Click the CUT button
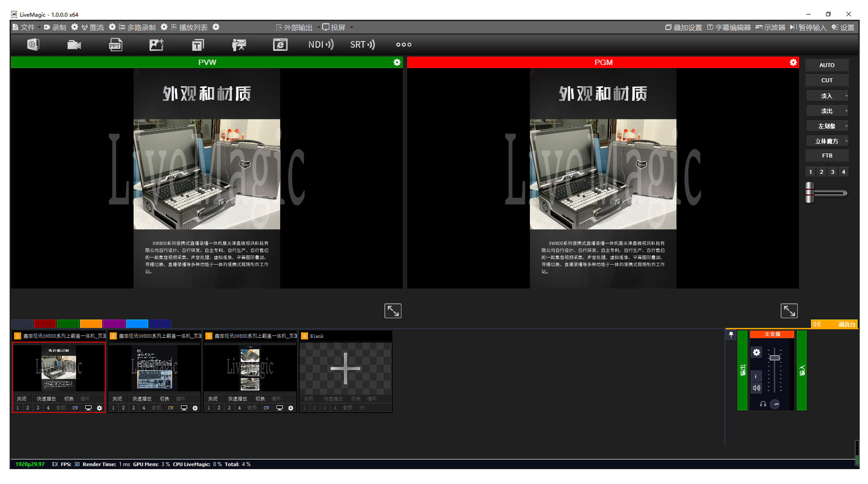The height and width of the screenshot is (484, 868). pos(827,80)
